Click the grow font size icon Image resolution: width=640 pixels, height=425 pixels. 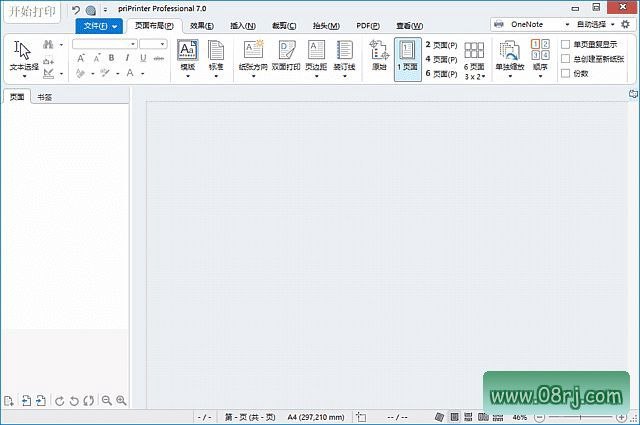pyautogui.click(x=81, y=58)
